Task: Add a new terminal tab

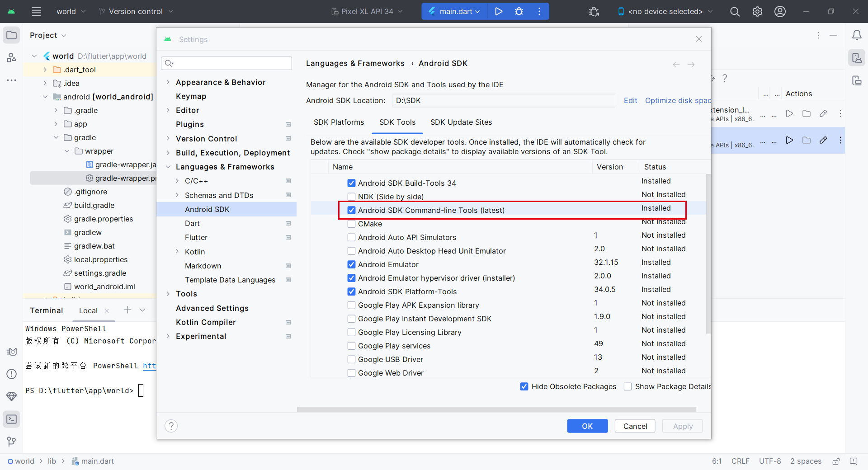Action: pyautogui.click(x=127, y=310)
